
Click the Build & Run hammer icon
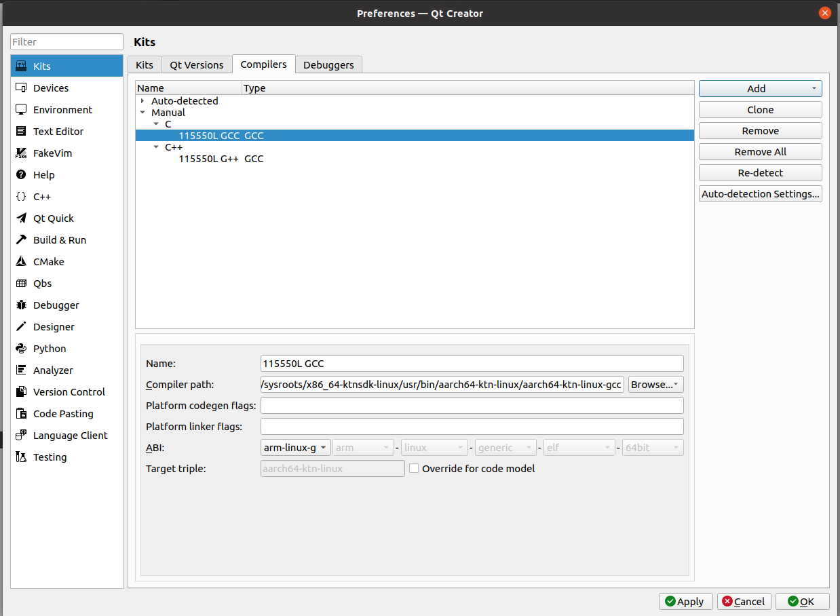pyautogui.click(x=21, y=240)
